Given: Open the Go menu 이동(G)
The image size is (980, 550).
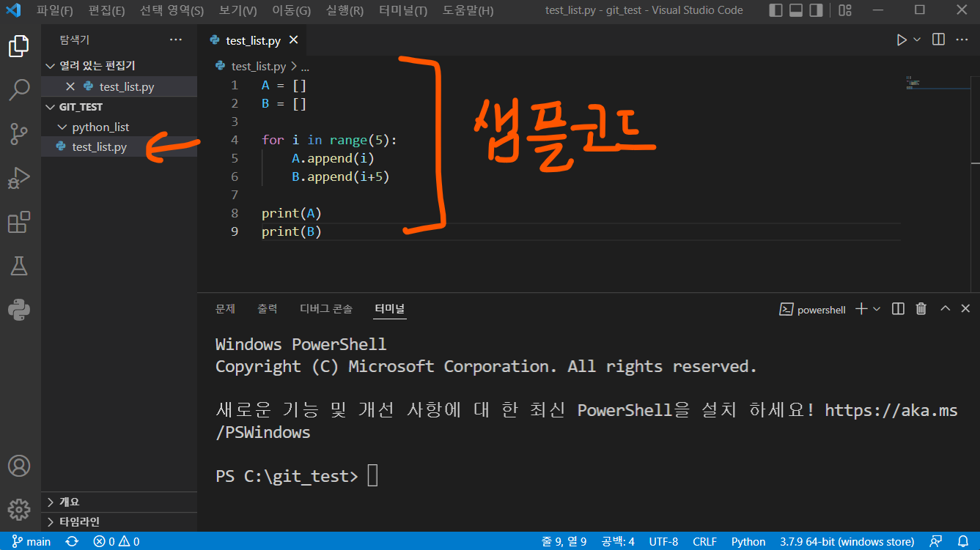Looking at the screenshot, I should 291,10.
